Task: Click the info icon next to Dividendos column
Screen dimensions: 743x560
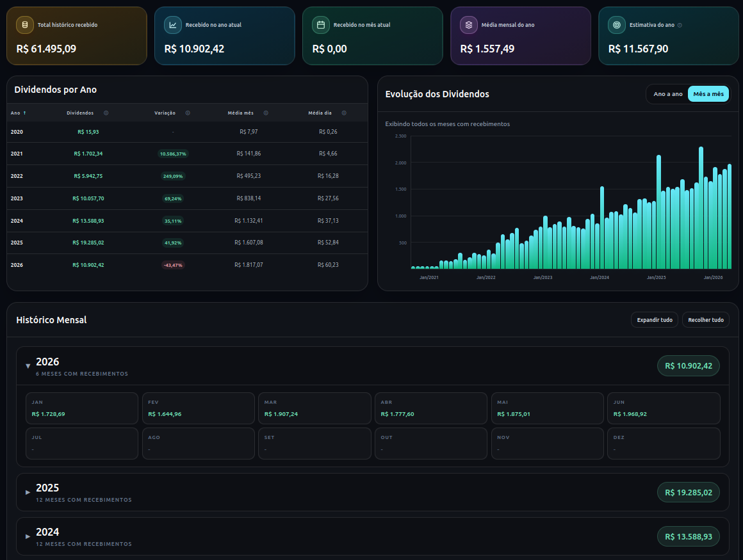Action: point(106,113)
